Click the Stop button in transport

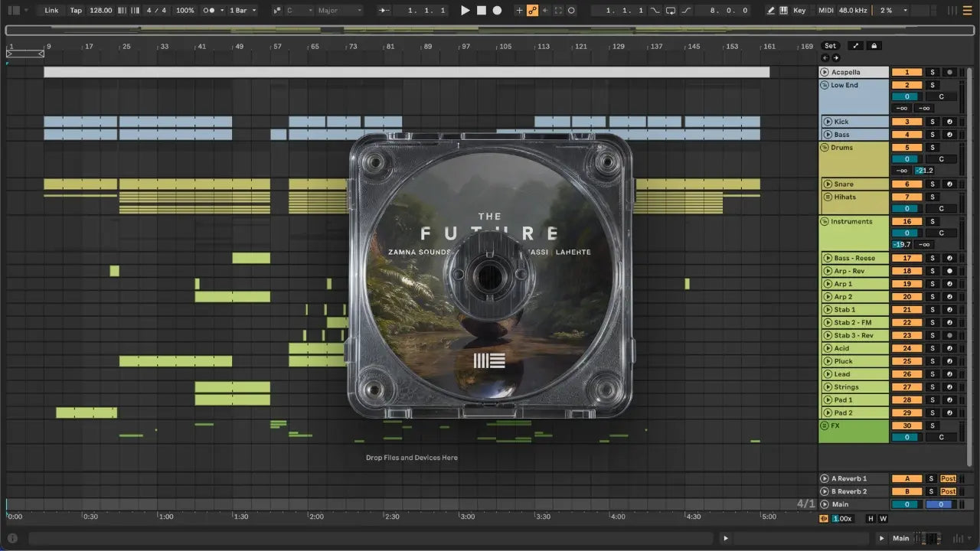coord(481,11)
